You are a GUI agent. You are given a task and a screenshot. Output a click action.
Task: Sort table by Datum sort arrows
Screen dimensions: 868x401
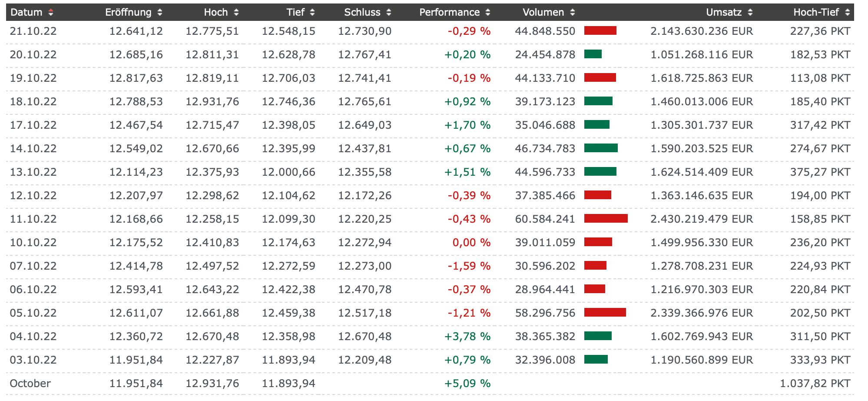point(51,13)
